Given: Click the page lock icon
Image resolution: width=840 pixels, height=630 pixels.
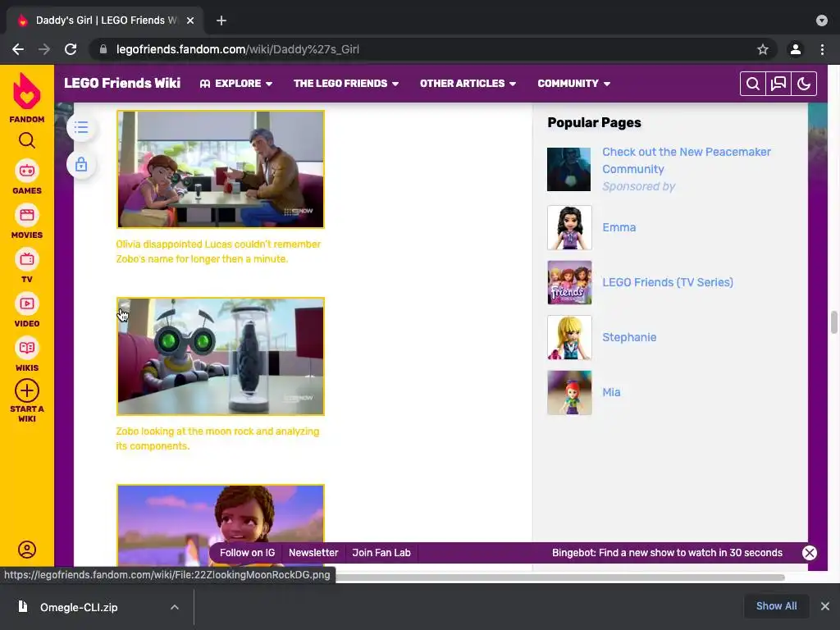Looking at the screenshot, I should [81, 164].
